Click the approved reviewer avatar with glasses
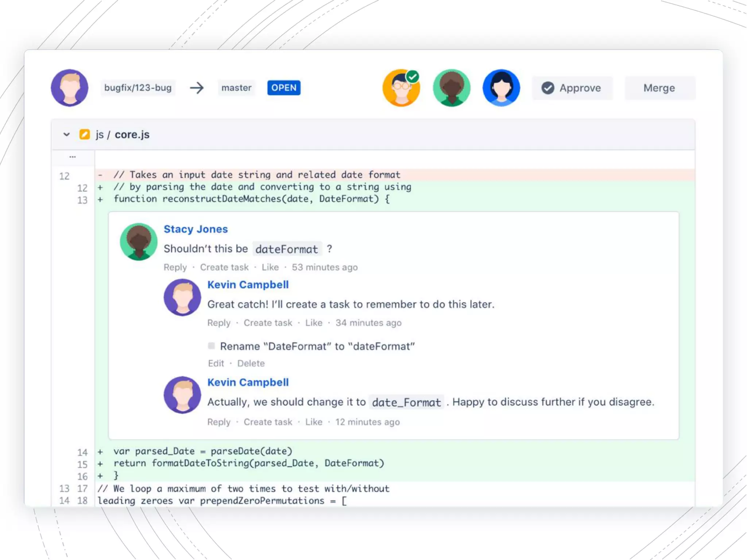The image size is (747, 560). point(401,88)
